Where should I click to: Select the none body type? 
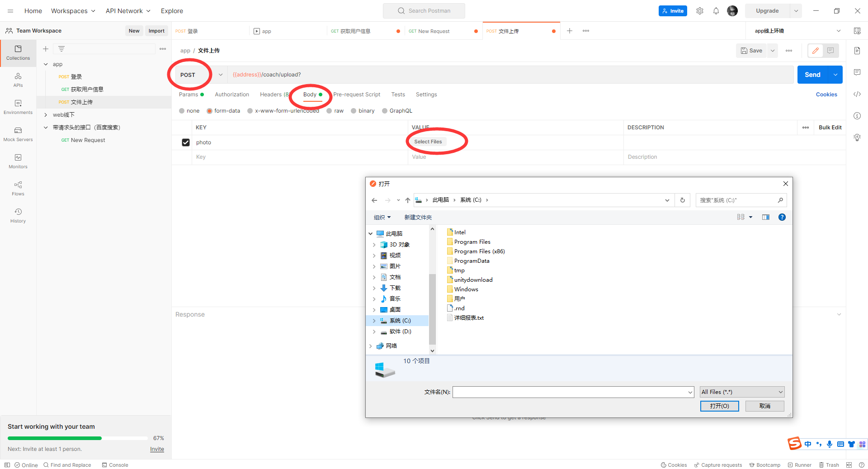tap(182, 111)
